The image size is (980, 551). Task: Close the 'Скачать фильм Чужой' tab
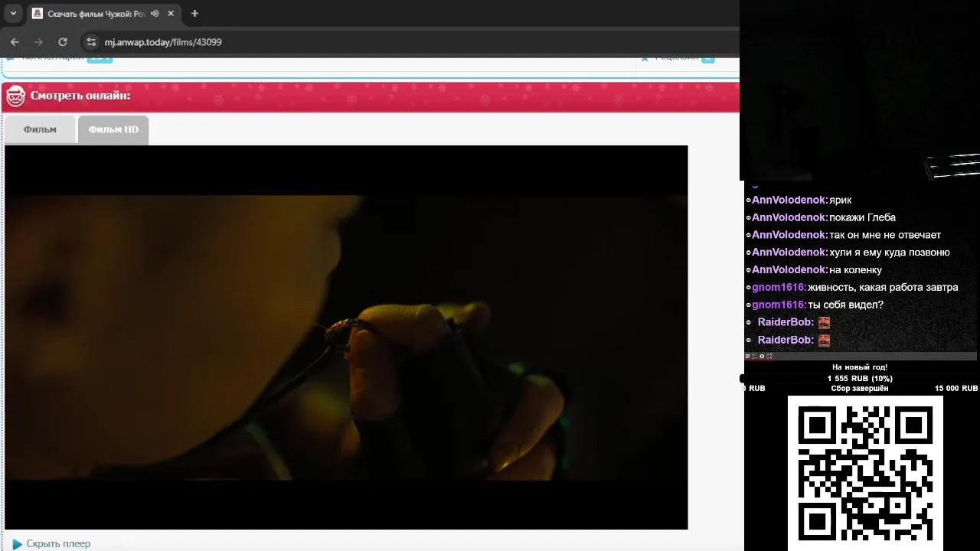click(x=171, y=14)
